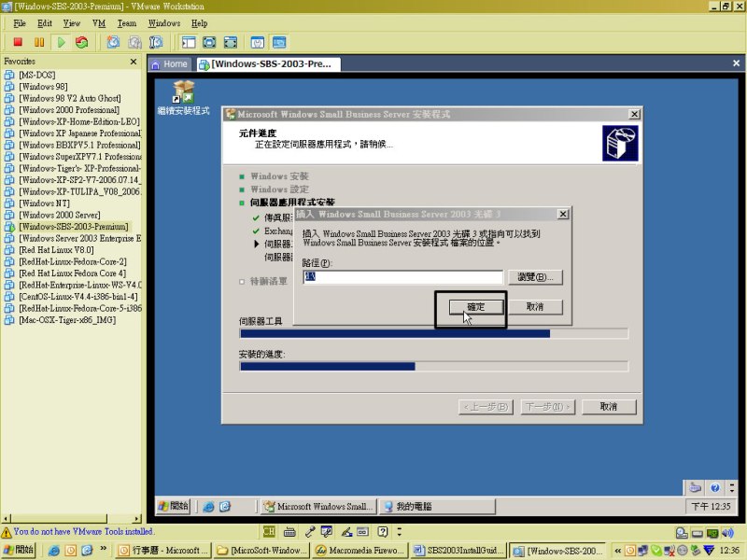
Task: Click guest taskbar 我的電腦 button
Action: click(437, 507)
